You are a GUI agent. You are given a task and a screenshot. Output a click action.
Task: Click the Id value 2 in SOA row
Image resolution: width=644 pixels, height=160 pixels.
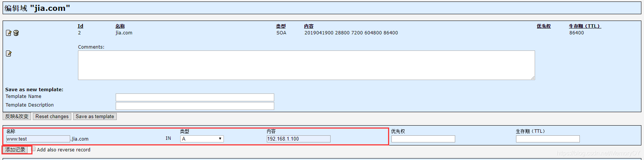point(79,33)
